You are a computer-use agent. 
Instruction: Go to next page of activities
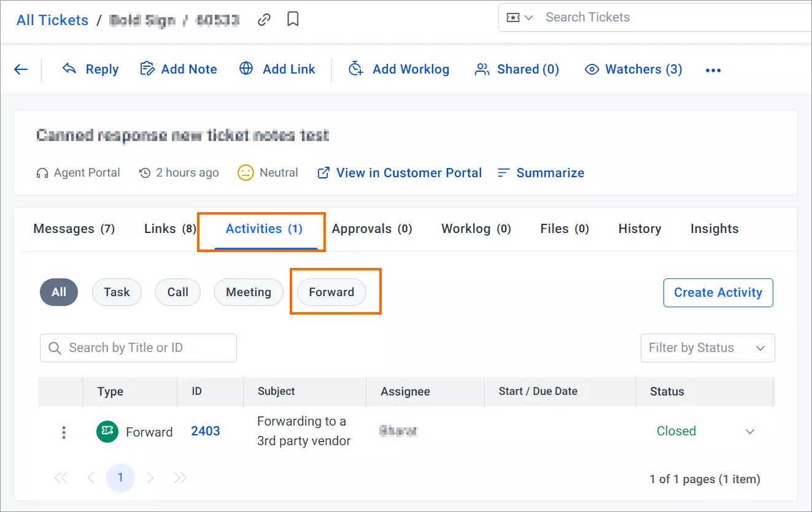150,478
